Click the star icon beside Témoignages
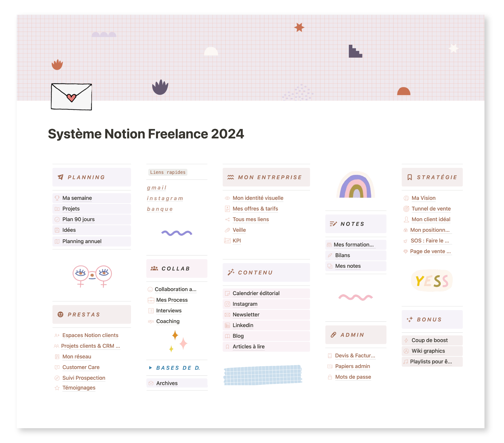The height and width of the screenshot is (443, 504). [x=57, y=388]
